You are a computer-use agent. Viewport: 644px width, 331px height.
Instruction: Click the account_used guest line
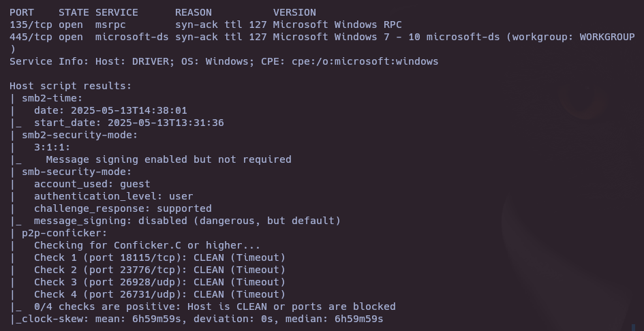coord(92,184)
